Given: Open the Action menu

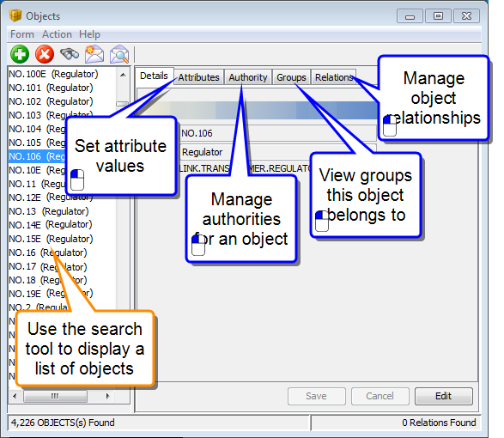Looking at the screenshot, I should pos(57,34).
